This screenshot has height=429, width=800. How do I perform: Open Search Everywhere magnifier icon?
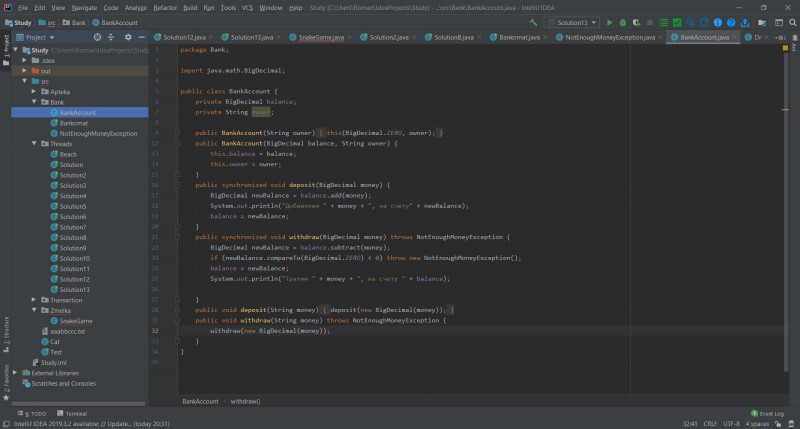(x=792, y=22)
